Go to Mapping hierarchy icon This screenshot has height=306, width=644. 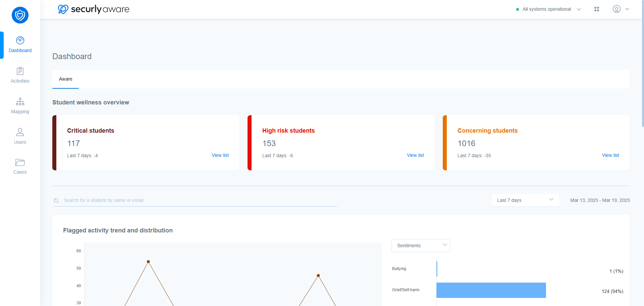pyautogui.click(x=20, y=101)
